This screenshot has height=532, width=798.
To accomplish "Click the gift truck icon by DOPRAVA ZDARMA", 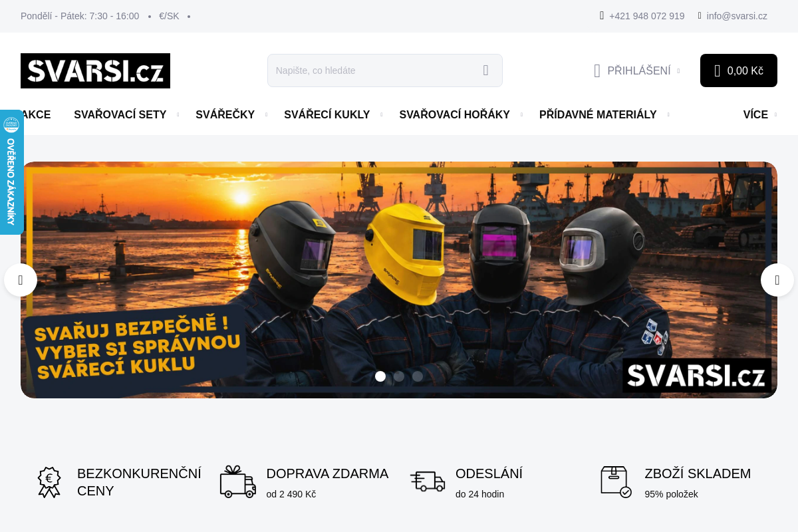I will pyautogui.click(x=238, y=481).
